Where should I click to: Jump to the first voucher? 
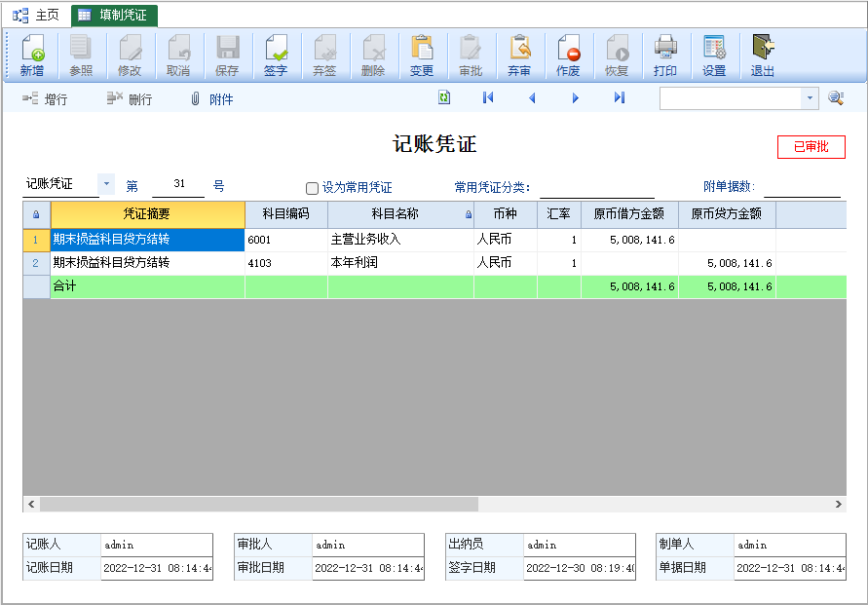coord(488,98)
